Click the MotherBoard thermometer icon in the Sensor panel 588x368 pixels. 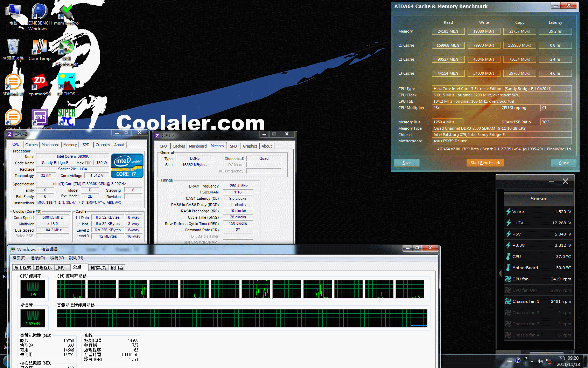[x=508, y=268]
